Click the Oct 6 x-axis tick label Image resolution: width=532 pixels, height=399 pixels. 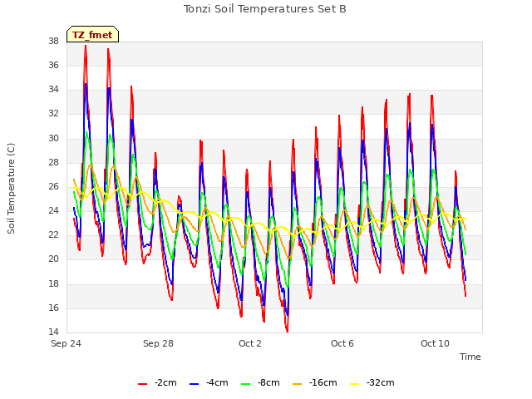tap(342, 343)
